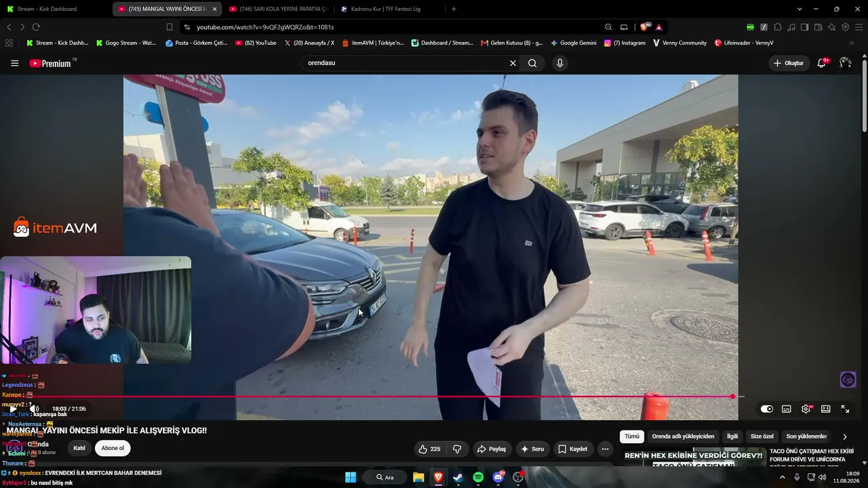
Task: Click the Oluştur create button
Action: pos(788,63)
